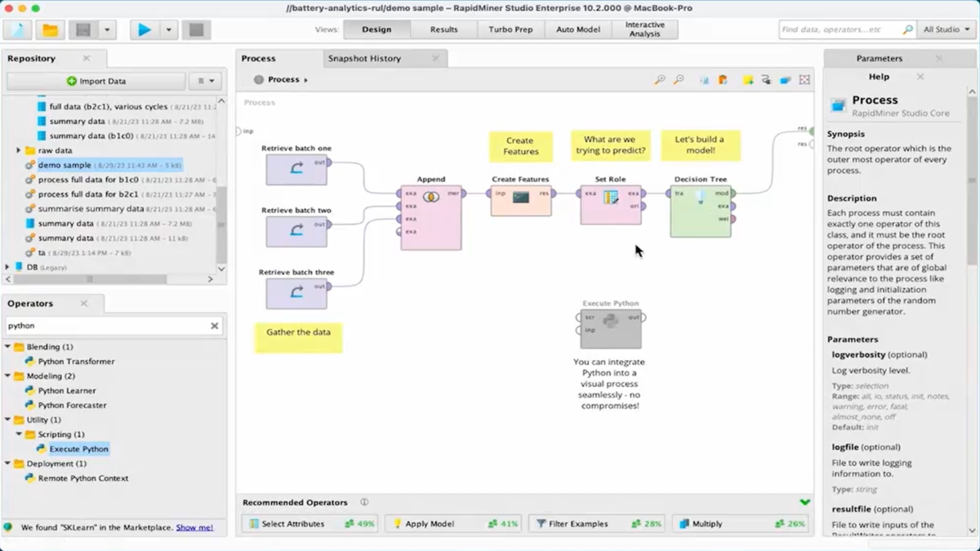Switch to the Design view

(376, 29)
